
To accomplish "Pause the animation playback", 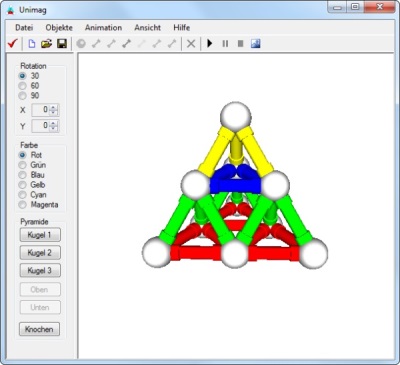I will 225,44.
